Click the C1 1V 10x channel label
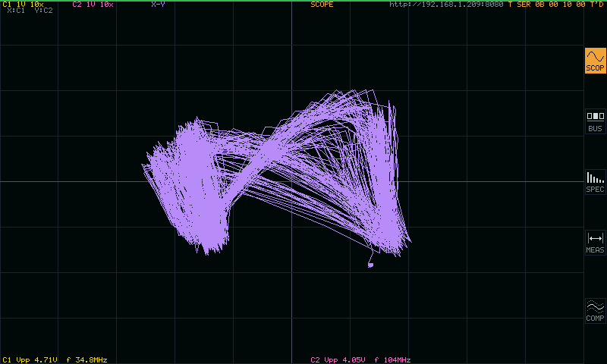Screen dimensions: 607x364 (23, 5)
